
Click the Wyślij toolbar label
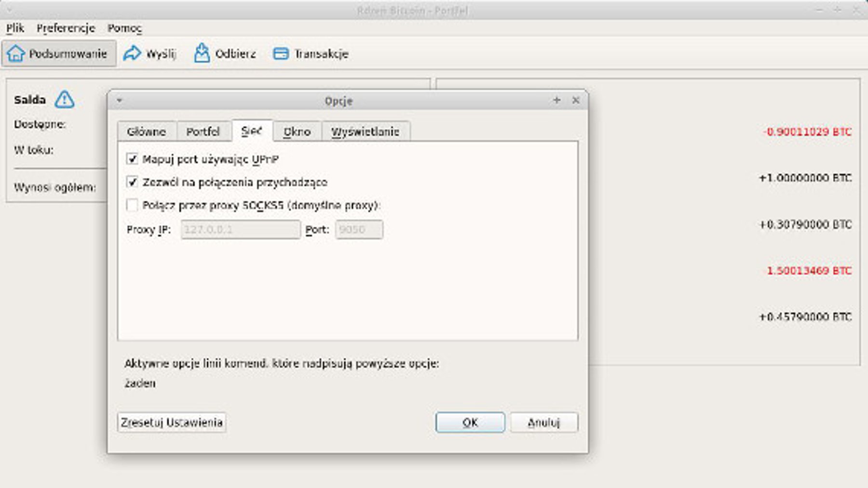(161, 54)
